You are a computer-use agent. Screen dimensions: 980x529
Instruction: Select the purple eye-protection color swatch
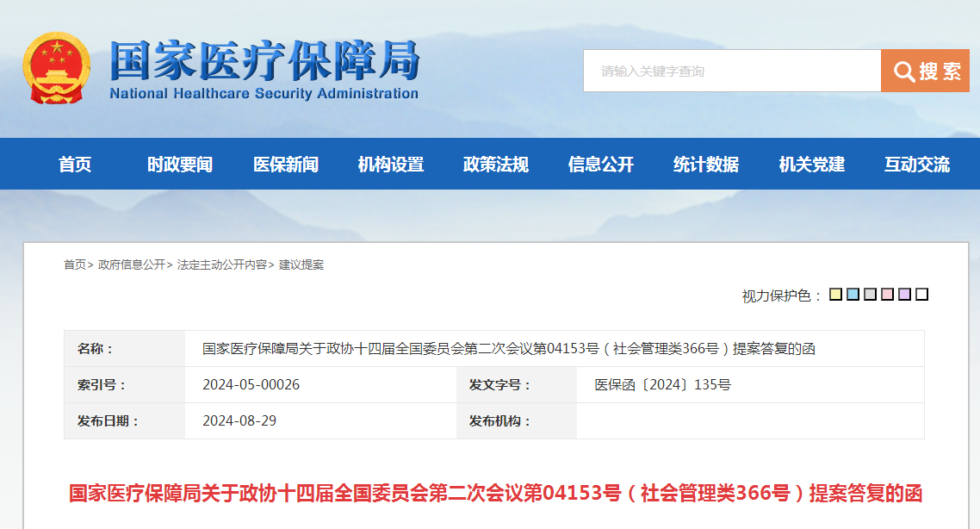[904, 294]
